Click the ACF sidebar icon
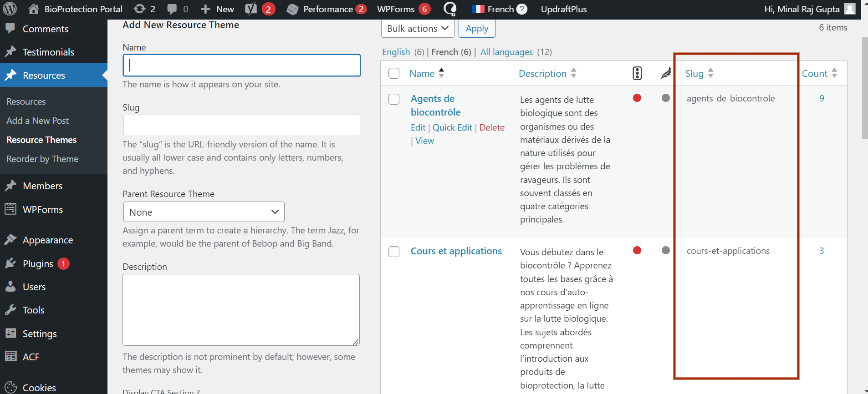 pyautogui.click(x=10, y=357)
